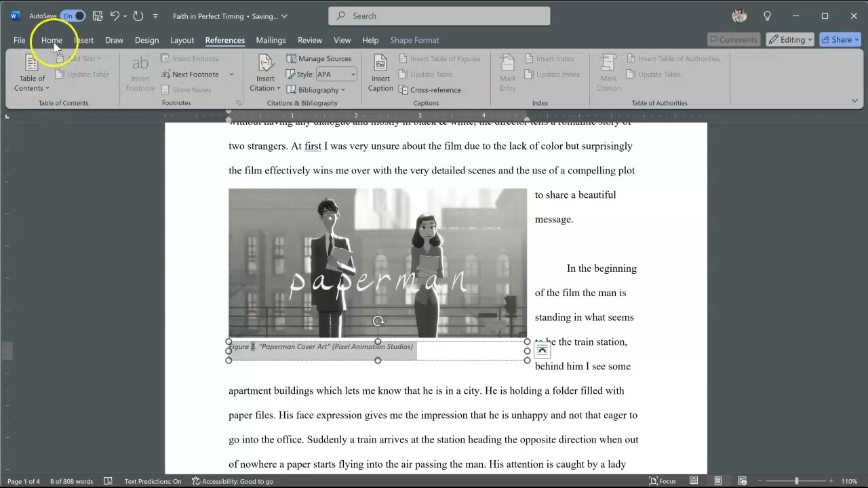868x488 pixels.
Task: Open the File tab
Action: [x=20, y=40]
